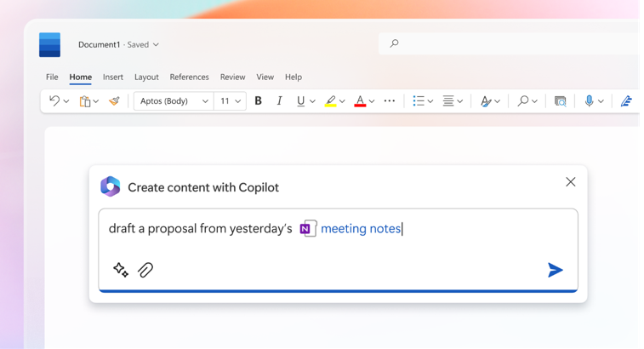
Task: Expand the Find options arrow
Action: coord(535,101)
